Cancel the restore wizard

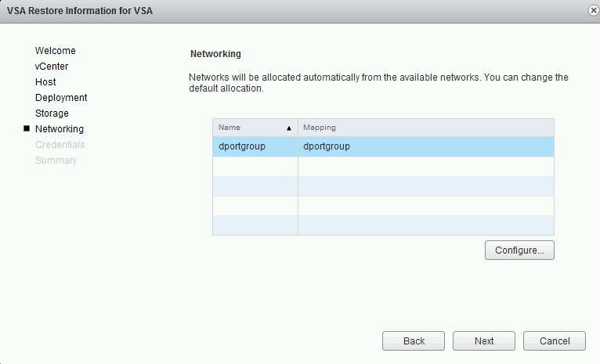(554, 341)
